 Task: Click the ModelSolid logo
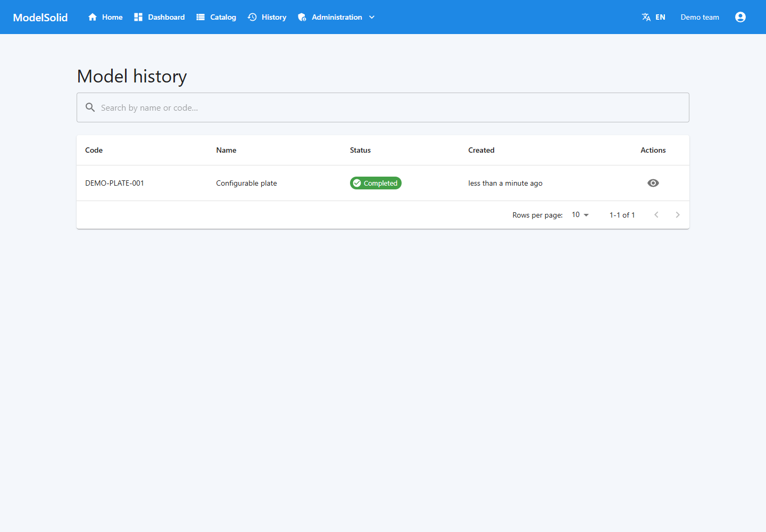40,17
